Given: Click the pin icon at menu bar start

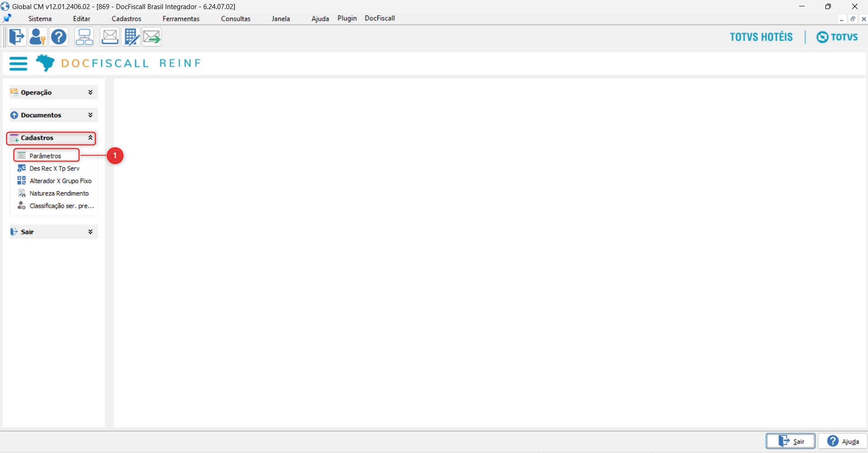Looking at the screenshot, I should pyautogui.click(x=7, y=19).
